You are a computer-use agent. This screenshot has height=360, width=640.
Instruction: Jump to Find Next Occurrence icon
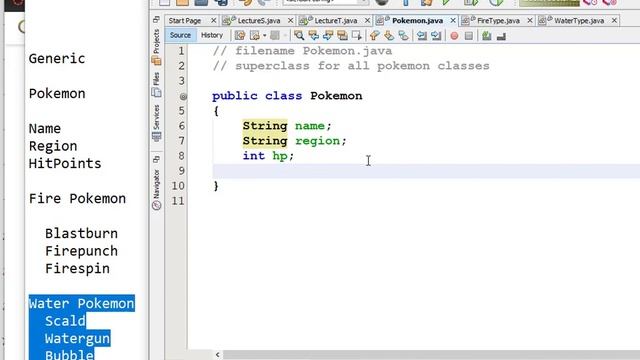(x=328, y=36)
